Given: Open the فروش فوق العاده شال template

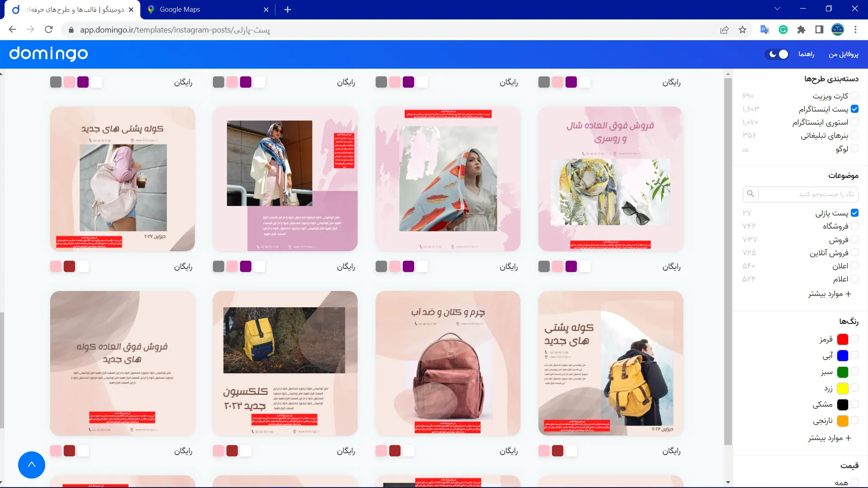Looking at the screenshot, I should (610, 179).
